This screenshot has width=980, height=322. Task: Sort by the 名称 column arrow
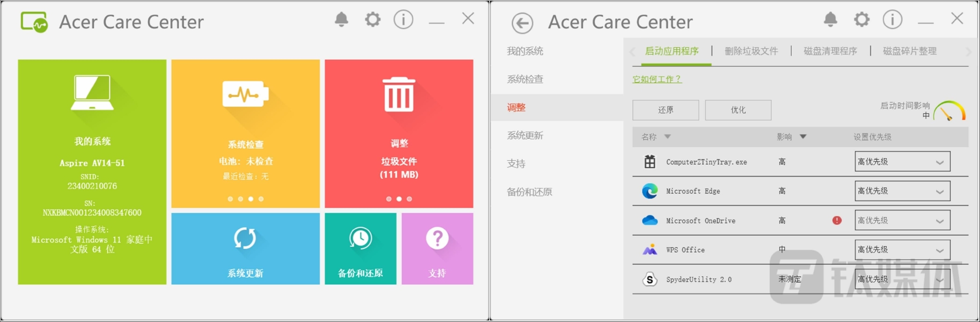click(x=668, y=137)
